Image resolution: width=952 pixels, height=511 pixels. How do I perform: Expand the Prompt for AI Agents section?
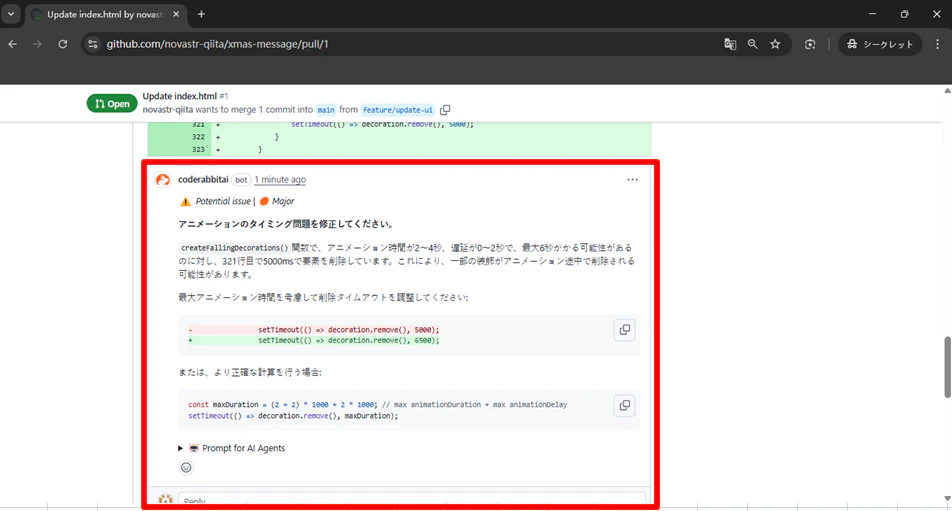click(x=231, y=448)
